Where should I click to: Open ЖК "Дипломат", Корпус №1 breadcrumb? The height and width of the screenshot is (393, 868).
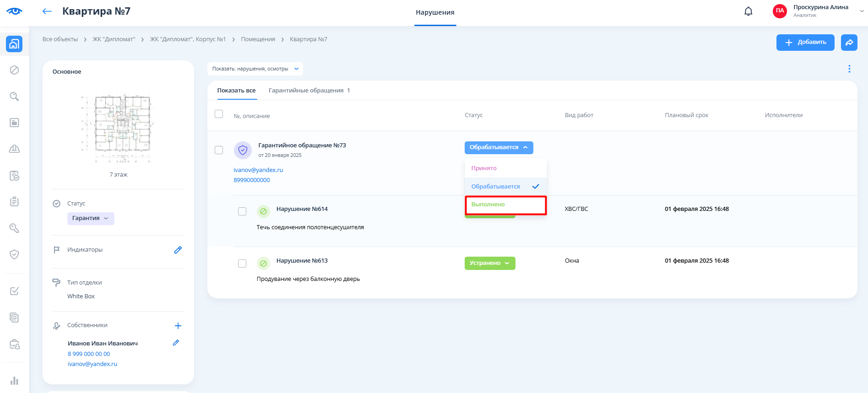[x=188, y=39]
